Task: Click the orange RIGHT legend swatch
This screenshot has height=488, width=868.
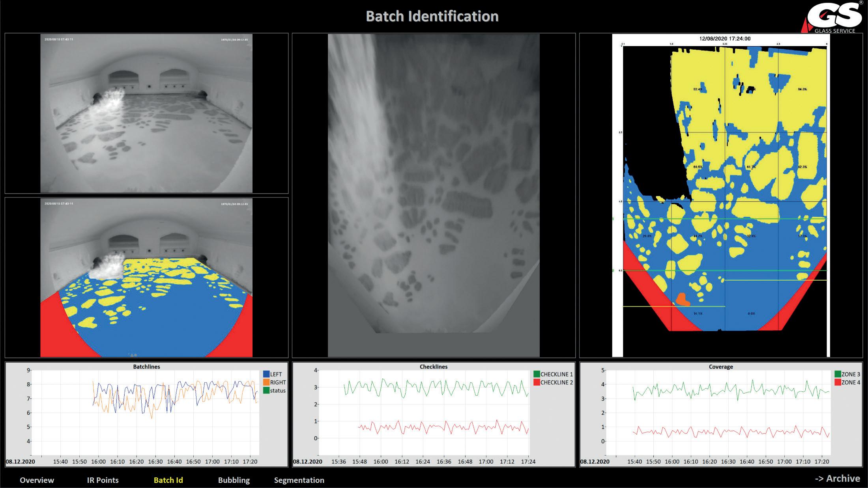Action: pos(266,382)
